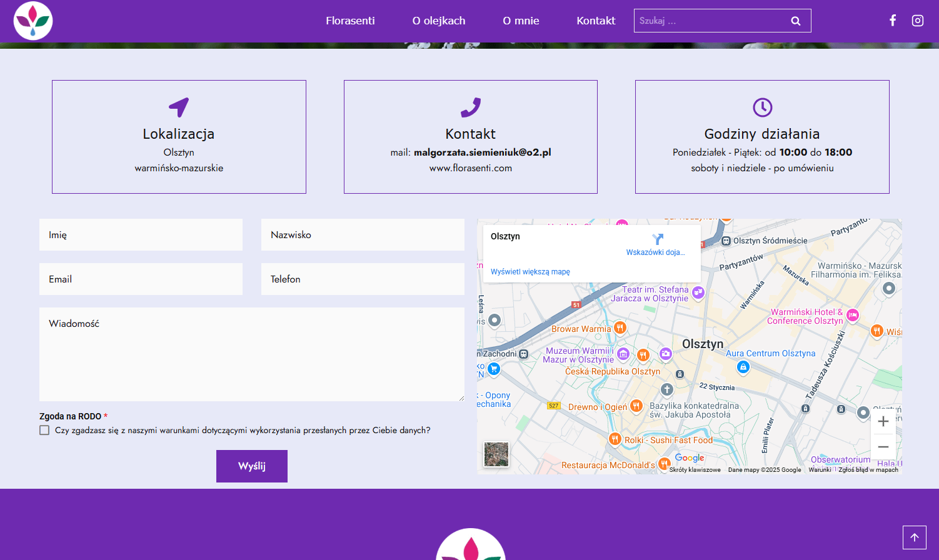Zoom out on the map
939x560 pixels.
[883, 447]
